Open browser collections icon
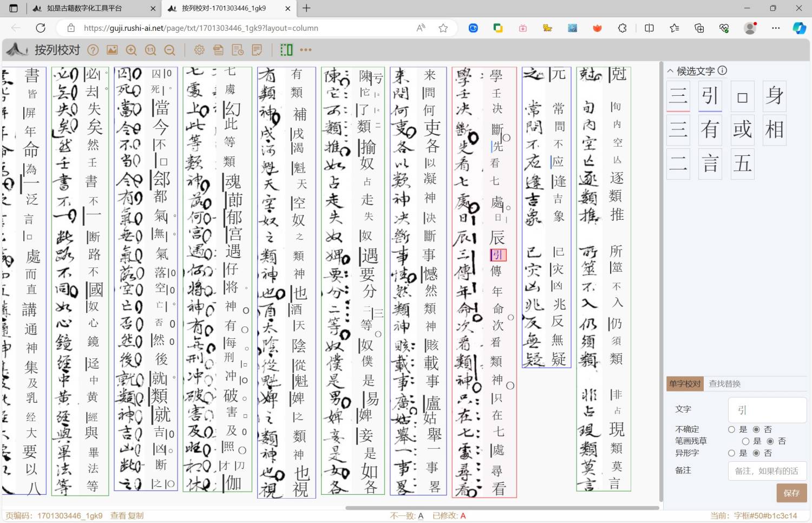This screenshot has width=812, height=523. coord(699,28)
